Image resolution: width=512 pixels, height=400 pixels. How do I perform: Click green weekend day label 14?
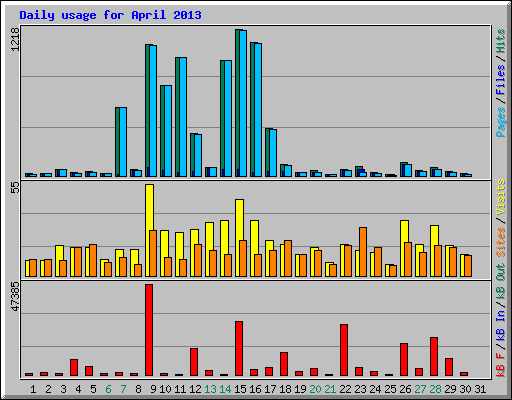(225, 389)
